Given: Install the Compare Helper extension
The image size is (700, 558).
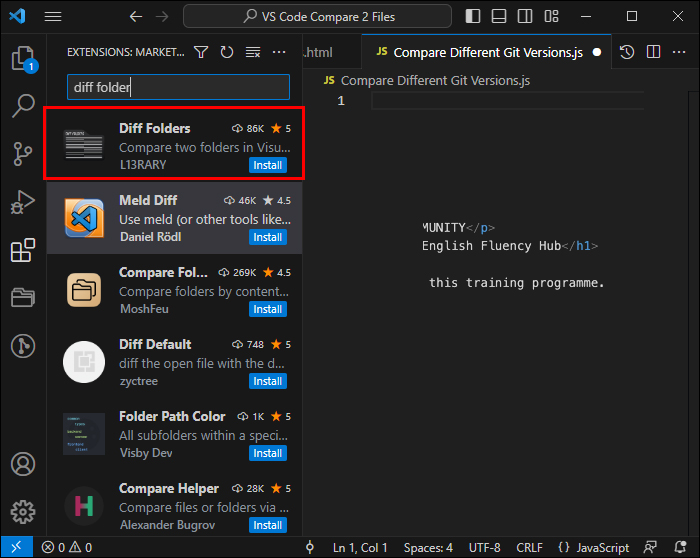Looking at the screenshot, I should (268, 525).
